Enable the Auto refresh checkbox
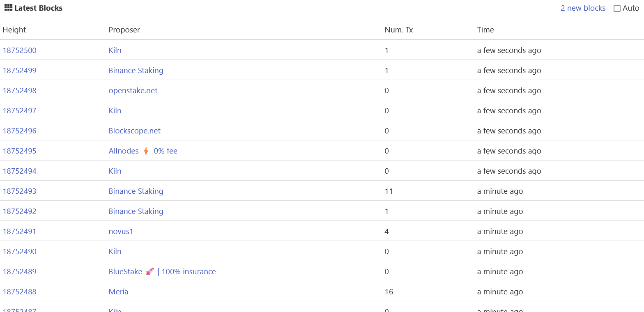 pos(617,8)
